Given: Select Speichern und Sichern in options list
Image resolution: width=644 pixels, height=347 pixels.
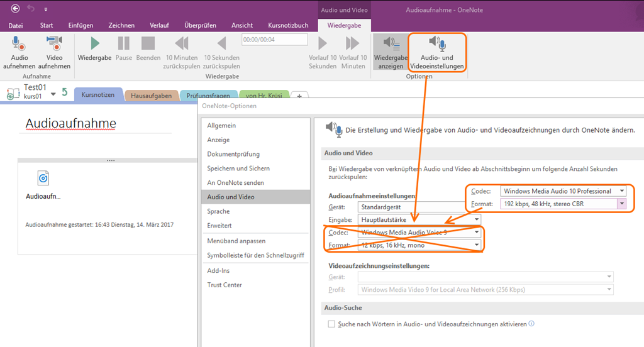Looking at the screenshot, I should 238,168.
